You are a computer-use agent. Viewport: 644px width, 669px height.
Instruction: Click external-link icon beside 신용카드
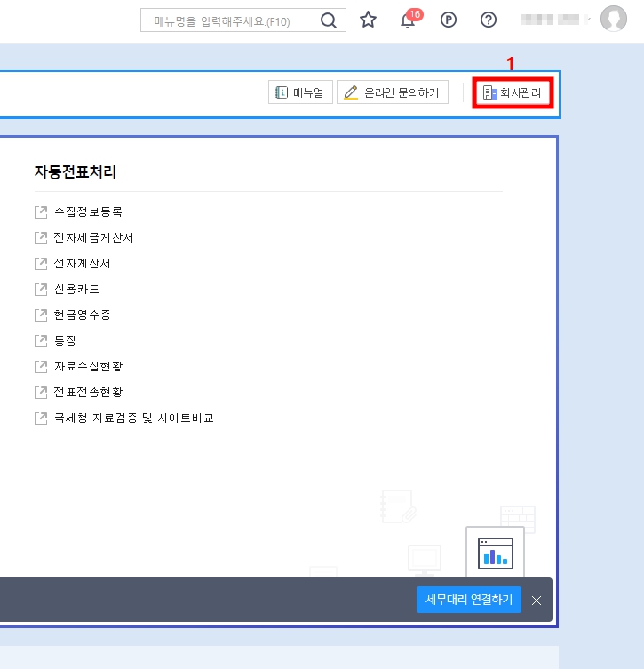(x=41, y=290)
